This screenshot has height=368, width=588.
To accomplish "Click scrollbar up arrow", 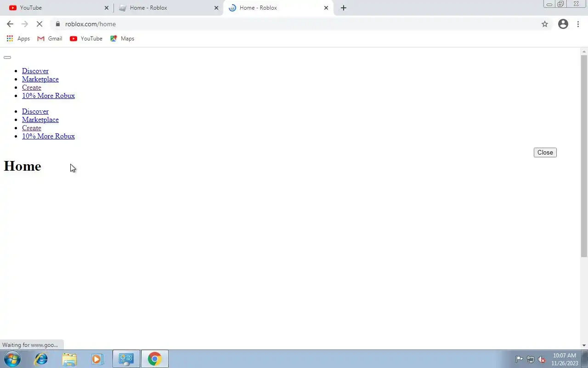I will (584, 51).
